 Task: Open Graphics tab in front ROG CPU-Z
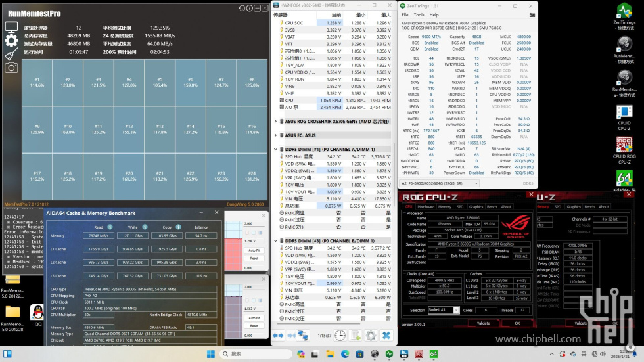click(476, 207)
